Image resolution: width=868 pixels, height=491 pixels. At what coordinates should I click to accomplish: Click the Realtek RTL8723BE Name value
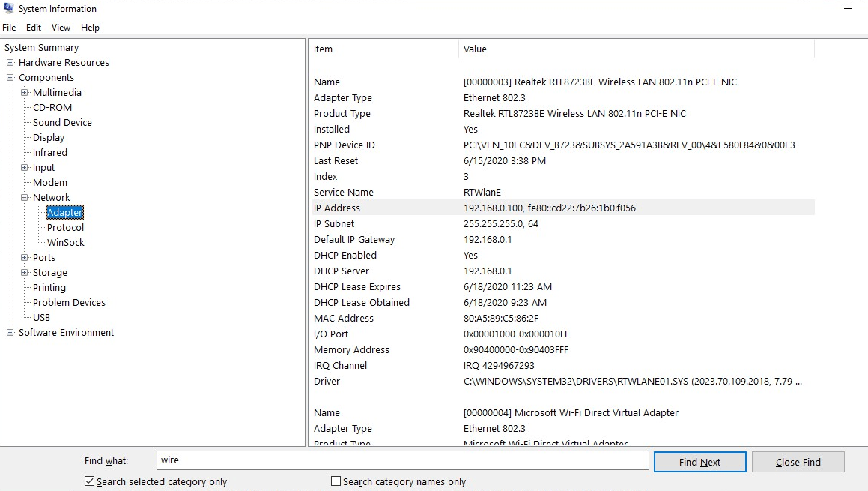pyautogui.click(x=600, y=82)
